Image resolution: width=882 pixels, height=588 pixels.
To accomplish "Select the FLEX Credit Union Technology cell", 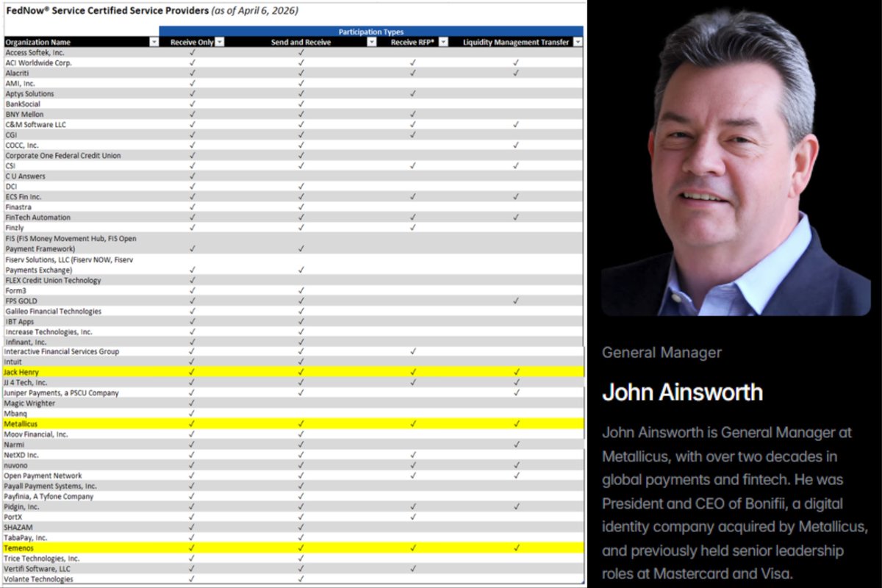I will tap(82, 280).
